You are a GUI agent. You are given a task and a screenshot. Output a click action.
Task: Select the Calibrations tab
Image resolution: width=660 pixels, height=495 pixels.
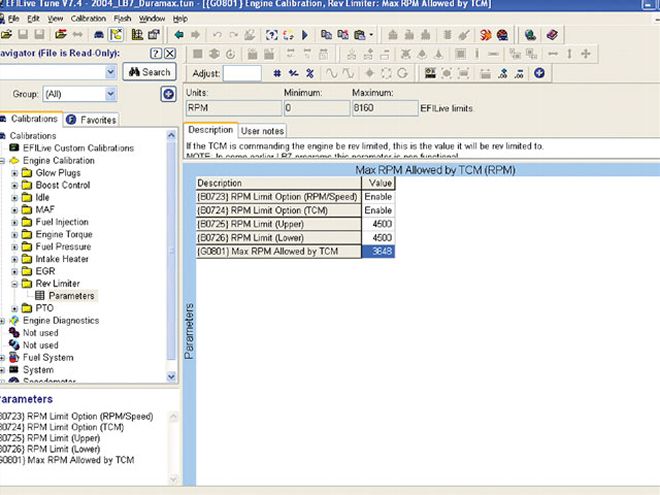[x=31, y=119]
